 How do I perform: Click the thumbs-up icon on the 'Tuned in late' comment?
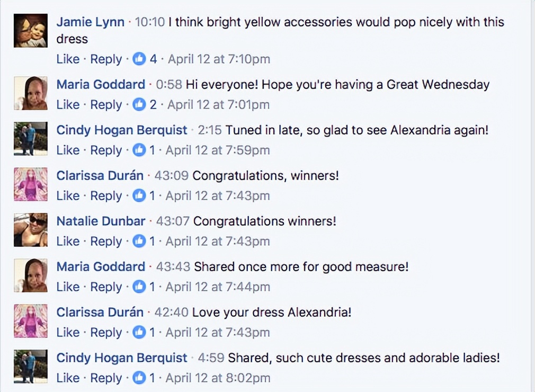[x=139, y=150]
